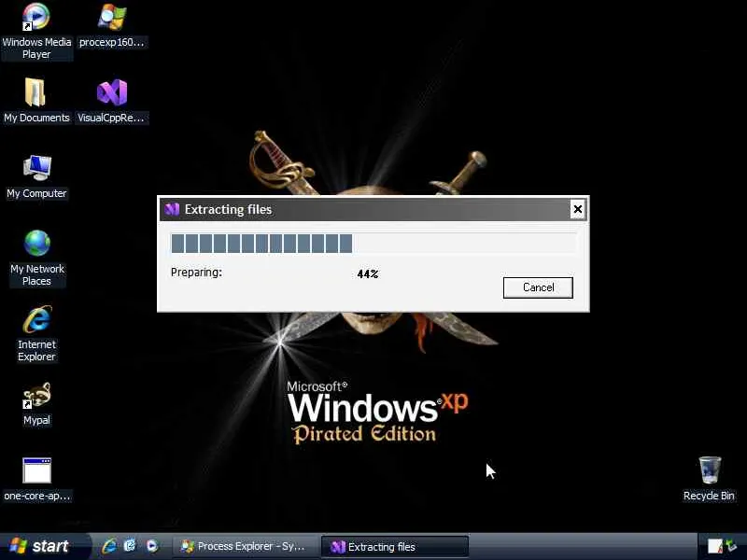Image resolution: width=747 pixels, height=560 pixels.
Task: Select the Internet Explorer desktop icon
Action: 36,333
